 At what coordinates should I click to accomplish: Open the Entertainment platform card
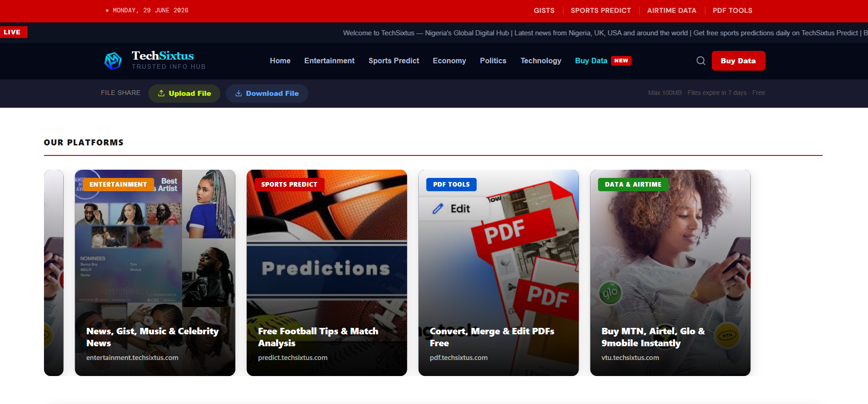click(155, 273)
